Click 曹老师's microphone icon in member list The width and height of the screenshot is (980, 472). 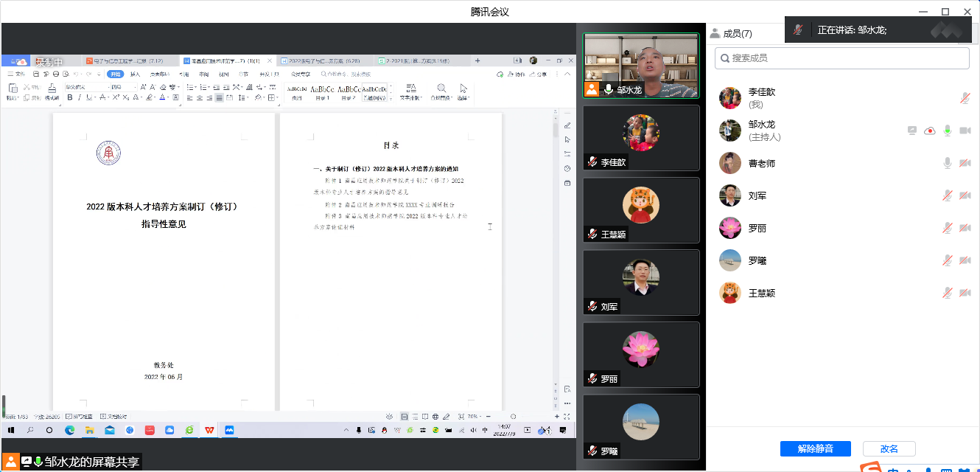948,163
